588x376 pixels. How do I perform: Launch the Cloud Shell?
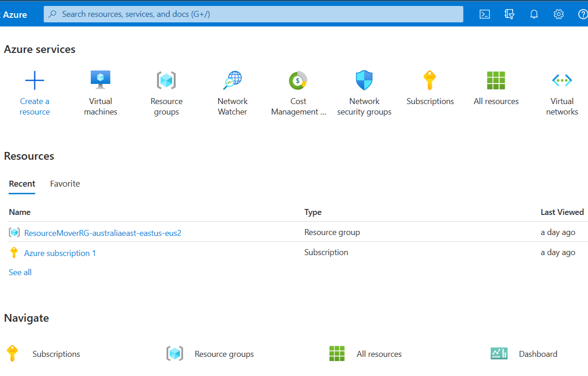[x=484, y=14]
